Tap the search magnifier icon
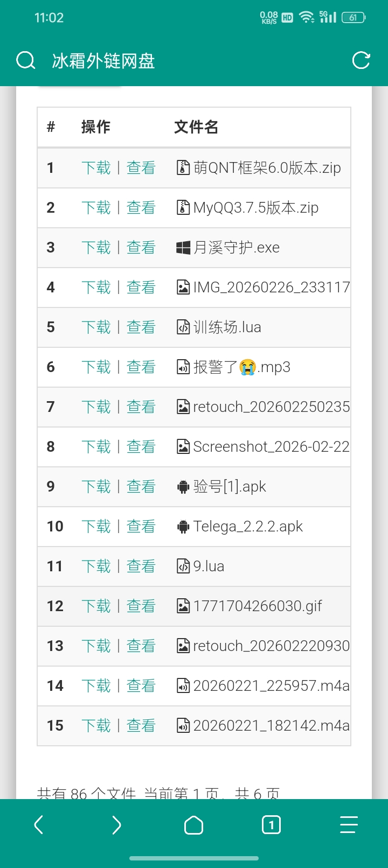This screenshot has height=868, width=388. pyautogui.click(x=25, y=60)
